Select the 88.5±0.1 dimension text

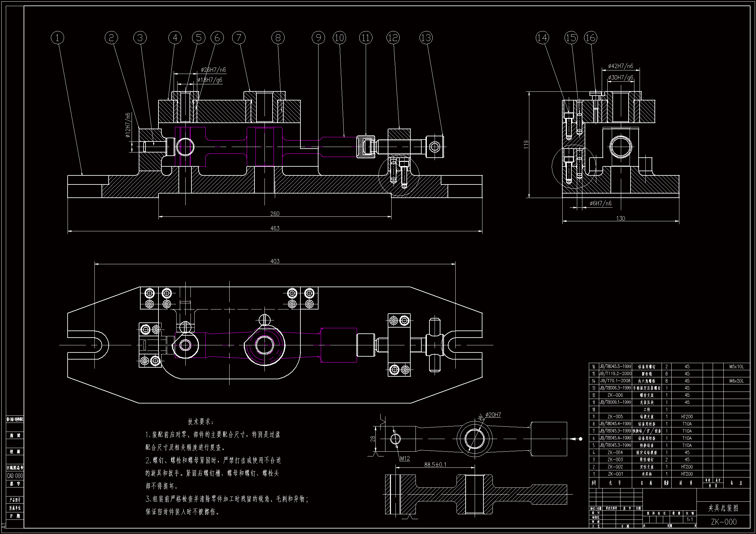tap(435, 465)
